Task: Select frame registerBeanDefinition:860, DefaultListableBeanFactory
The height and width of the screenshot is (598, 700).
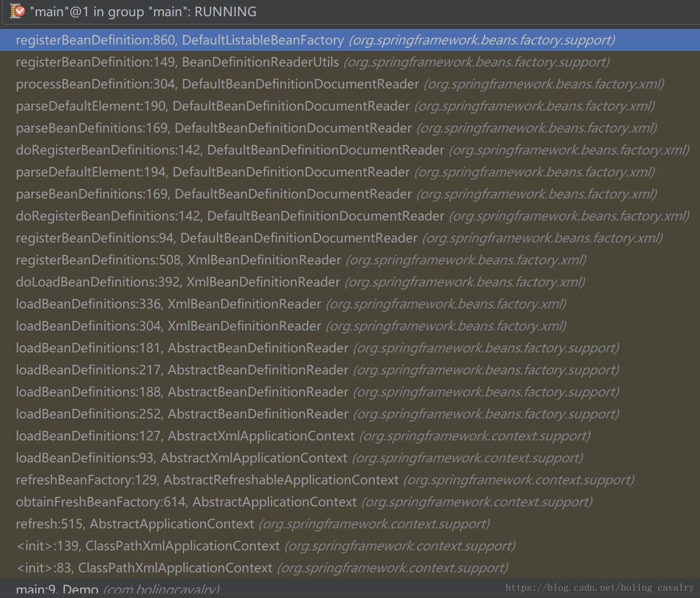Action: click(350, 40)
